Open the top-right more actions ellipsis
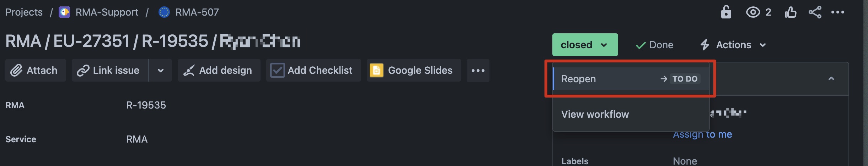Viewport: 868px width, 166px height. (837, 12)
